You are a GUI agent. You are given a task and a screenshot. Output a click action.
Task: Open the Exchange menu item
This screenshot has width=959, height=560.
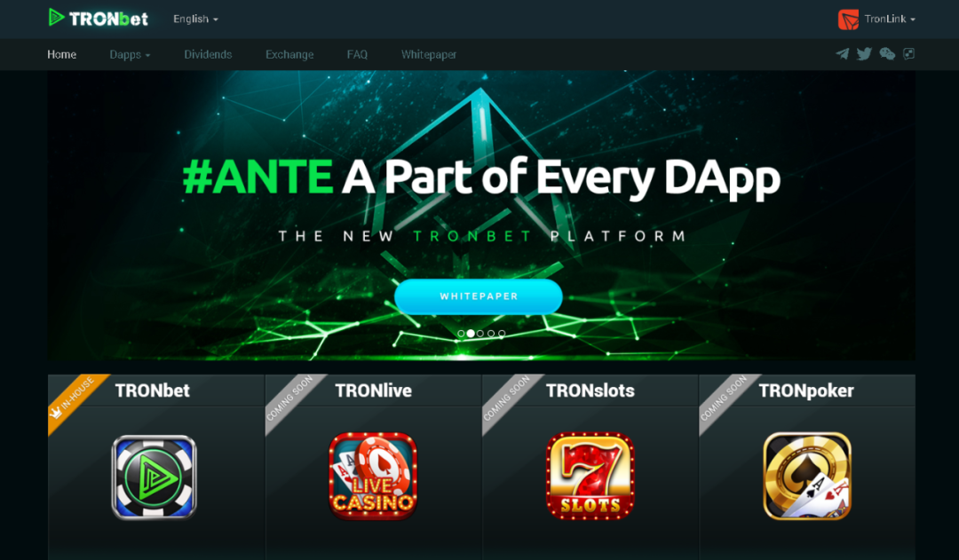coord(289,55)
